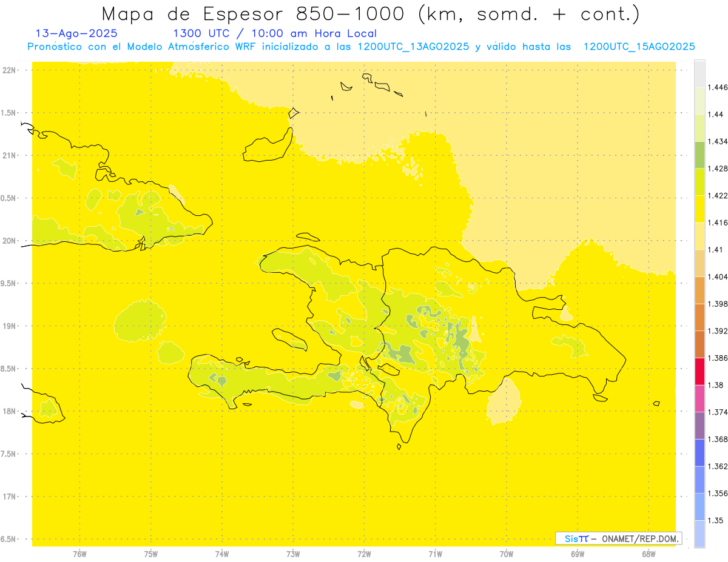This screenshot has height=562, width=728.
Task: Click the '21N' latitude label
Action: tap(10, 155)
